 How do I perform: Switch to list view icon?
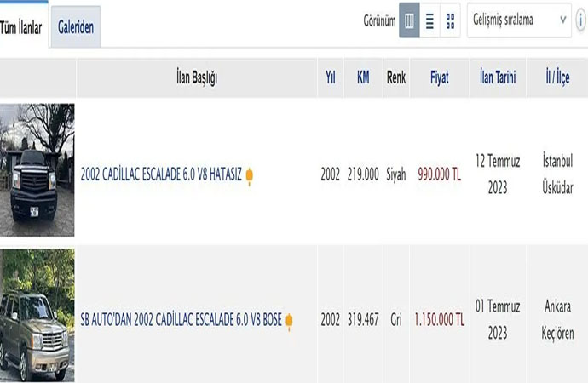(x=429, y=20)
